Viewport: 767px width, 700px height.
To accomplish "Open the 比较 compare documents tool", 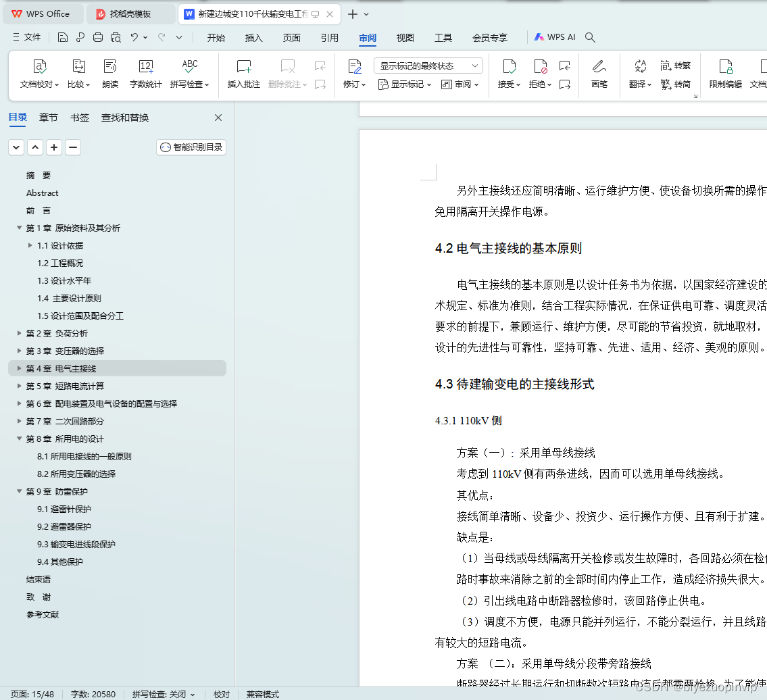I will coord(79,74).
